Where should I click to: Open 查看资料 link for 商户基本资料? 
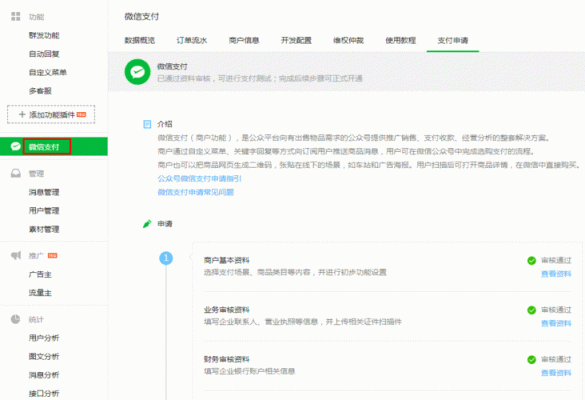[x=556, y=274]
